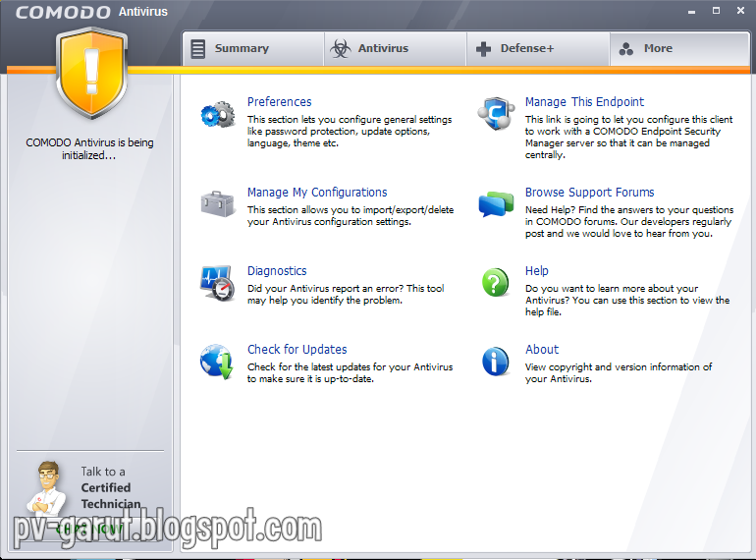The height and width of the screenshot is (560, 756).
Task: Open the Summary tab
Action: [253, 49]
